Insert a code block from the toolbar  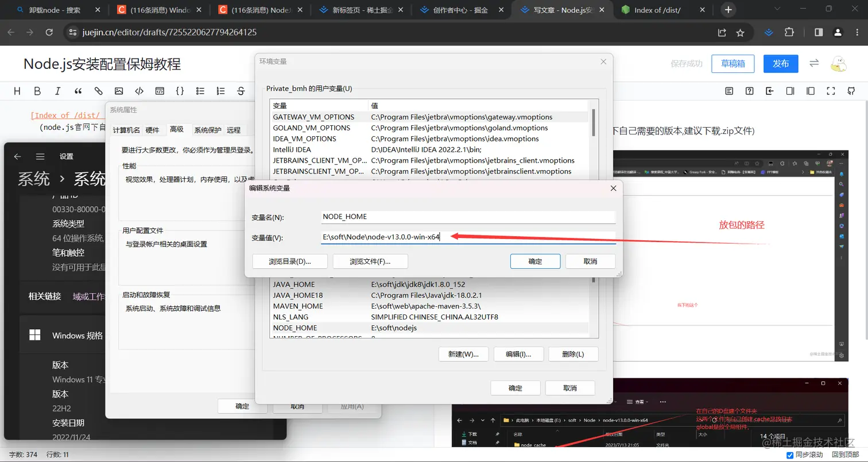pos(160,91)
